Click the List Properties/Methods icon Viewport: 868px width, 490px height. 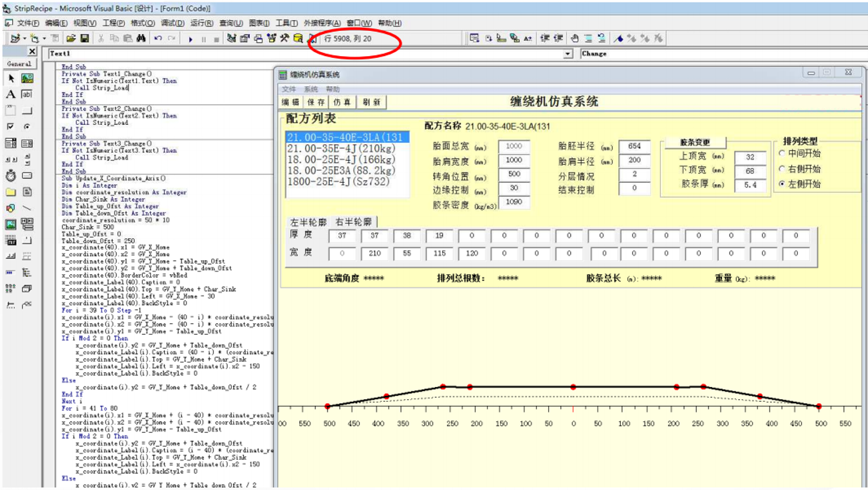coord(474,39)
